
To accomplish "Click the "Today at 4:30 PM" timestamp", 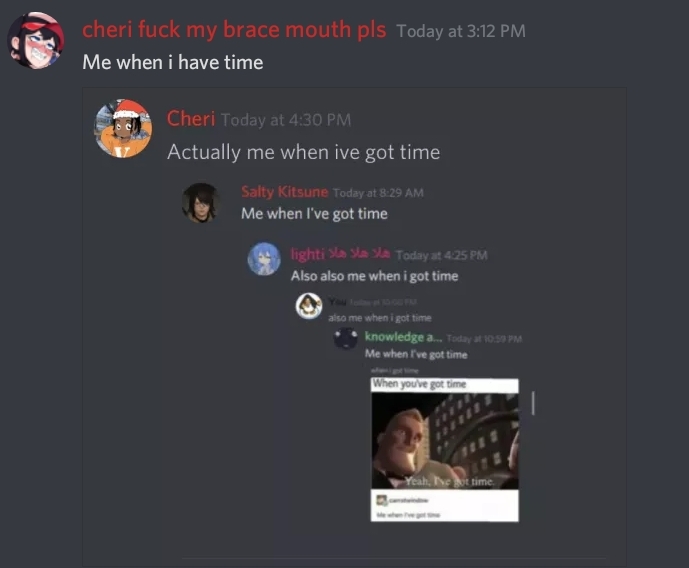I will 286,120.
